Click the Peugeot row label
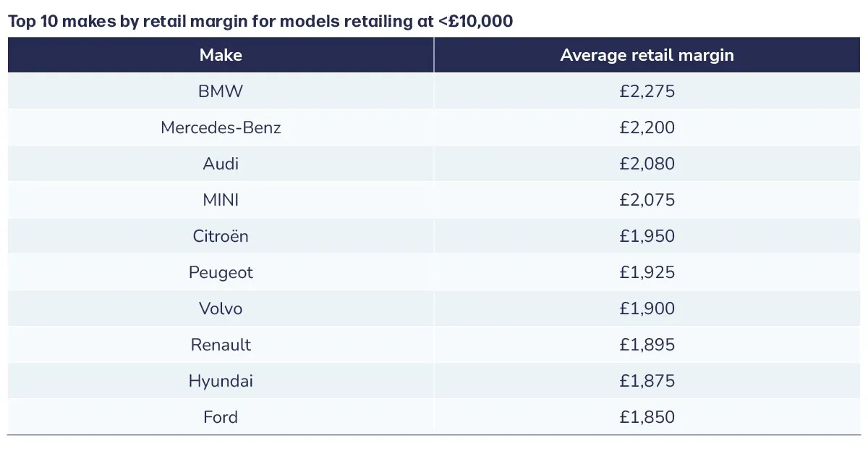 coord(221,272)
